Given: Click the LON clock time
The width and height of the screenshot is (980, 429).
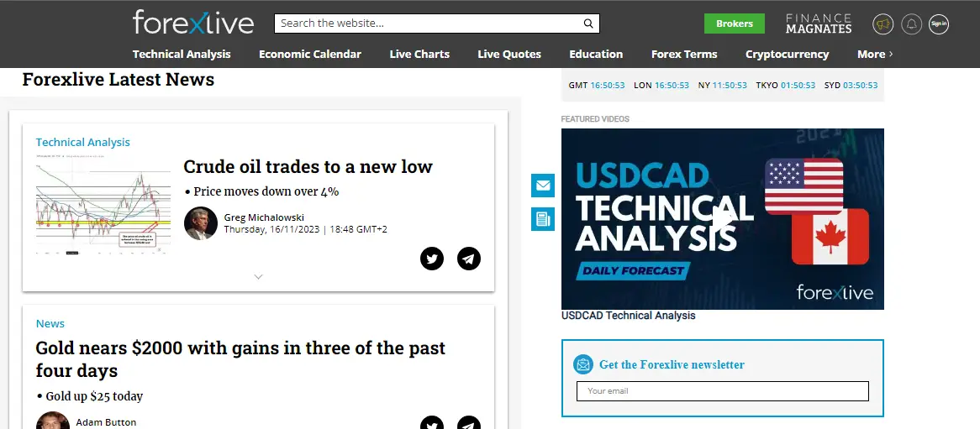Looking at the screenshot, I should tap(672, 86).
